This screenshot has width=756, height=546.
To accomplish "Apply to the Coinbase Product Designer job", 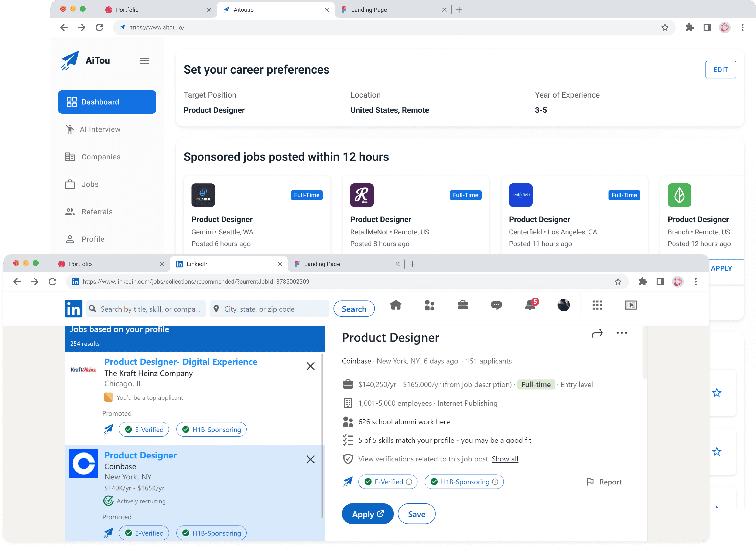I will point(368,514).
